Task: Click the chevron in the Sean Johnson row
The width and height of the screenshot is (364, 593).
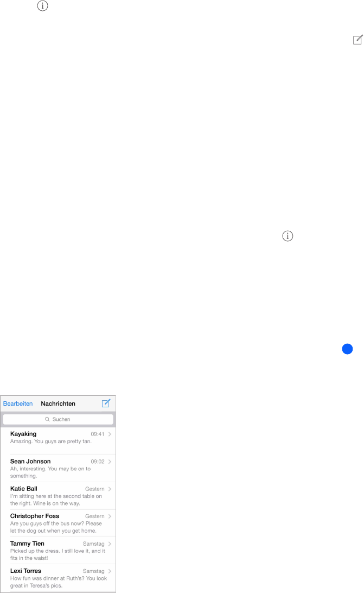Action: coord(110,462)
